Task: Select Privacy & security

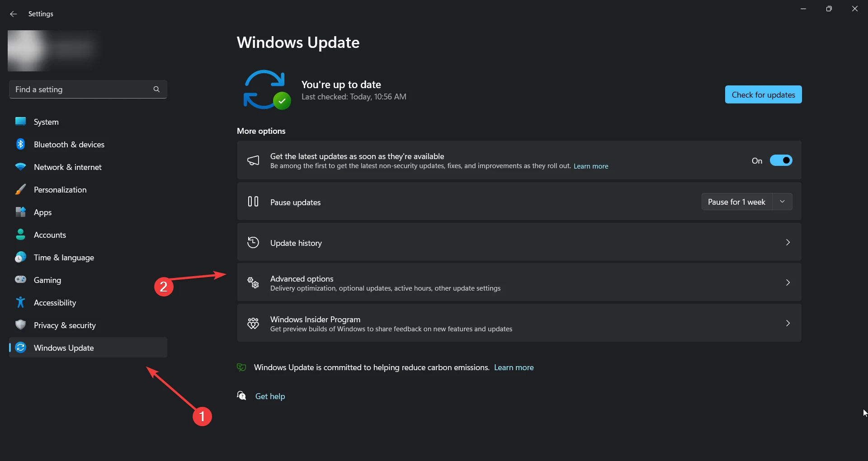Action: coord(88,325)
